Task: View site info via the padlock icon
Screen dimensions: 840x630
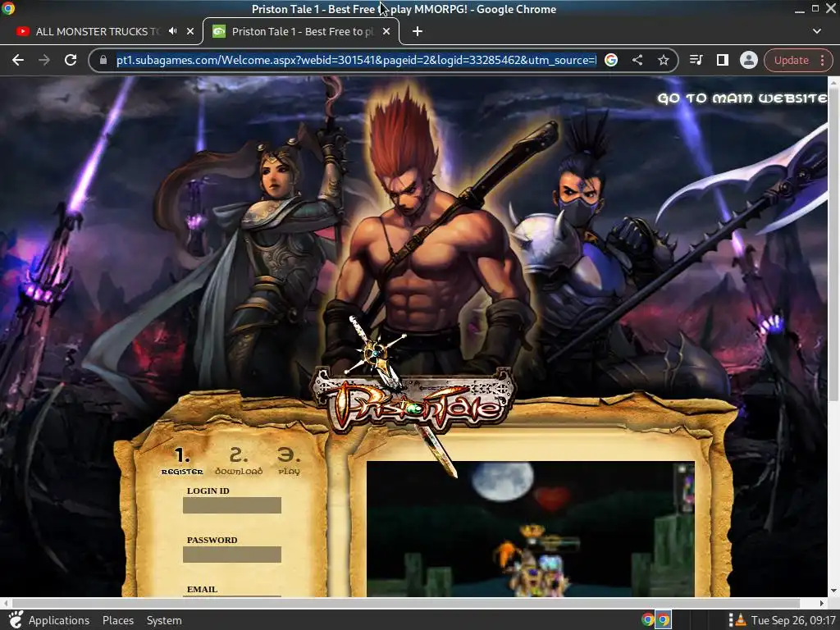Action: coord(103,60)
